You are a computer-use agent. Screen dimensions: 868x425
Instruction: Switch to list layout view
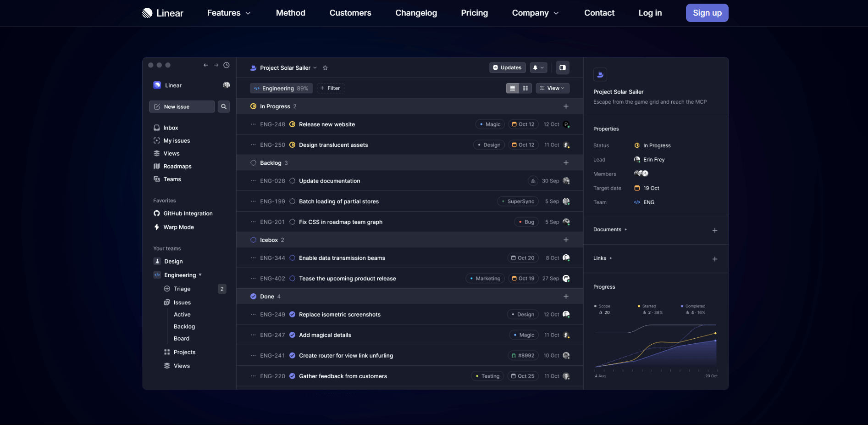(x=513, y=88)
